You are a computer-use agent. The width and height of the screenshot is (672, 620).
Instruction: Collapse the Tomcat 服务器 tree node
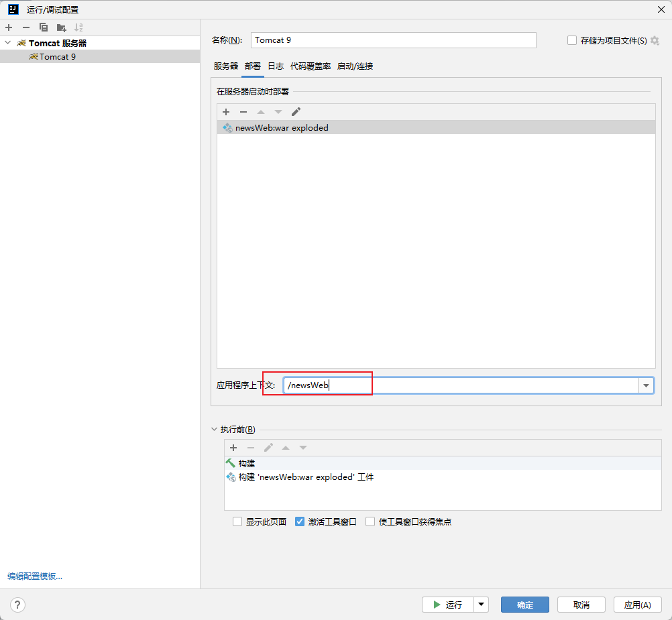(8, 43)
